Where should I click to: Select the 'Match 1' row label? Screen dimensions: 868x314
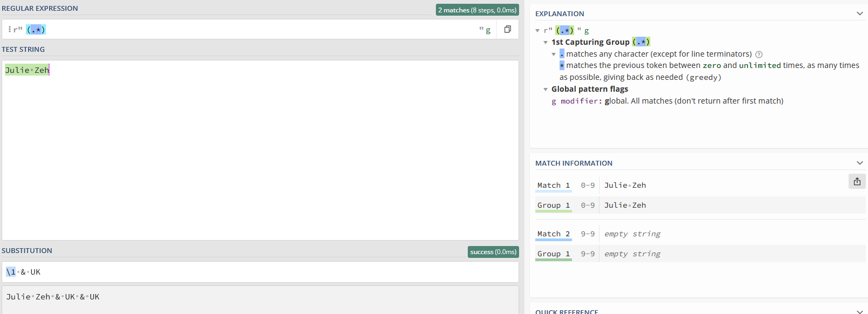click(554, 185)
